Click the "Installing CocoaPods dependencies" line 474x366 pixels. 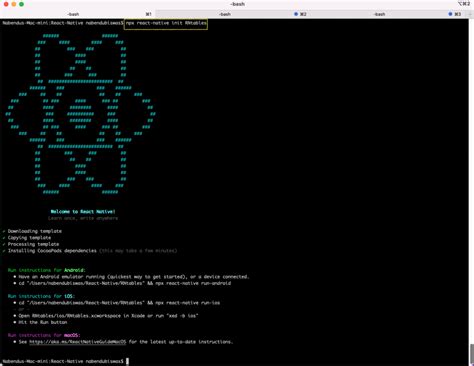(x=89, y=251)
